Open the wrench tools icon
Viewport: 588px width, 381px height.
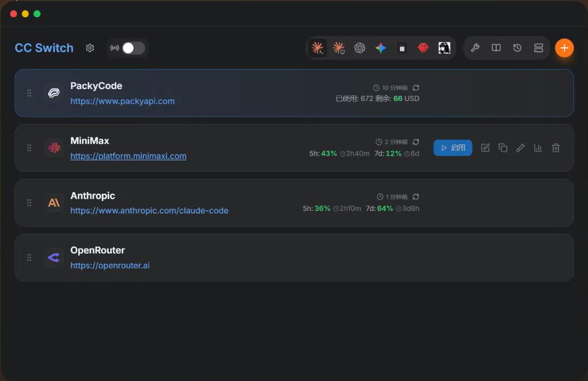(x=475, y=48)
